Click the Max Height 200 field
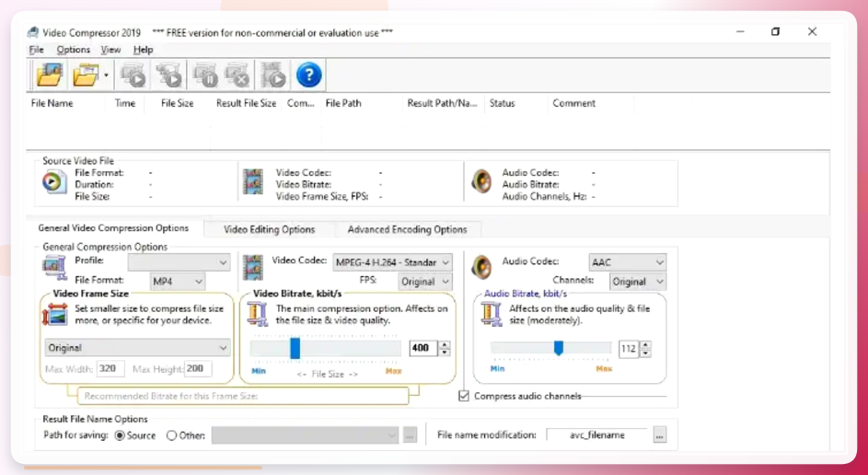The height and width of the screenshot is (475, 868). (198, 369)
